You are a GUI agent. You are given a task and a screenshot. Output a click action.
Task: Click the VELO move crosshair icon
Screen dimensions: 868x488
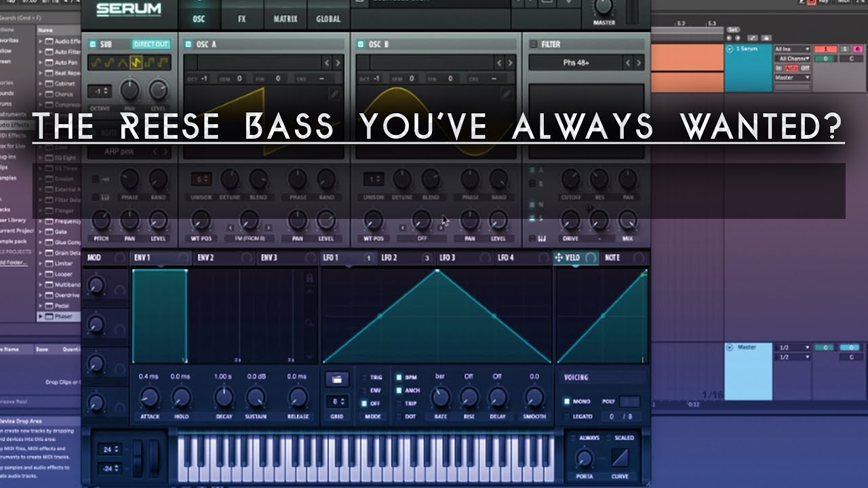(x=559, y=258)
